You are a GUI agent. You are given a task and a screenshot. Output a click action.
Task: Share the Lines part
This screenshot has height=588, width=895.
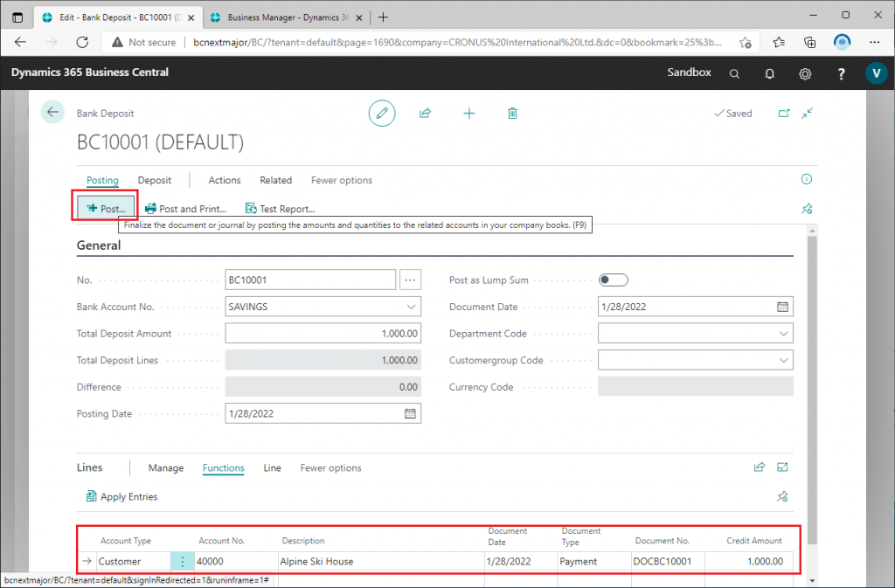(760, 467)
